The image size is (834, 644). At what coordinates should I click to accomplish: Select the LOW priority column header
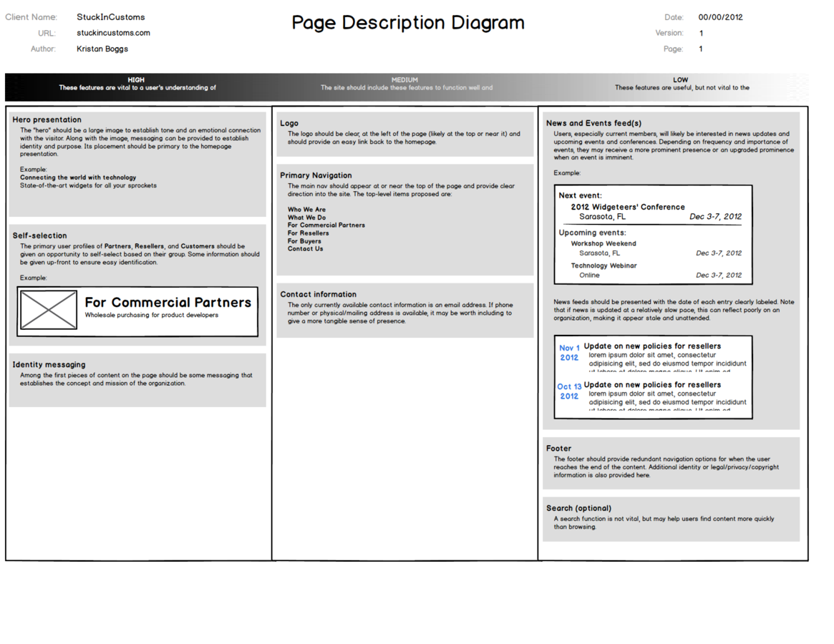(680, 80)
